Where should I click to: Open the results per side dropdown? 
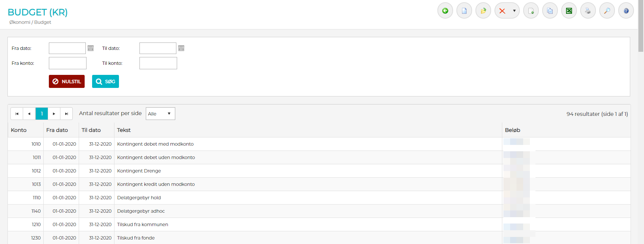160,114
